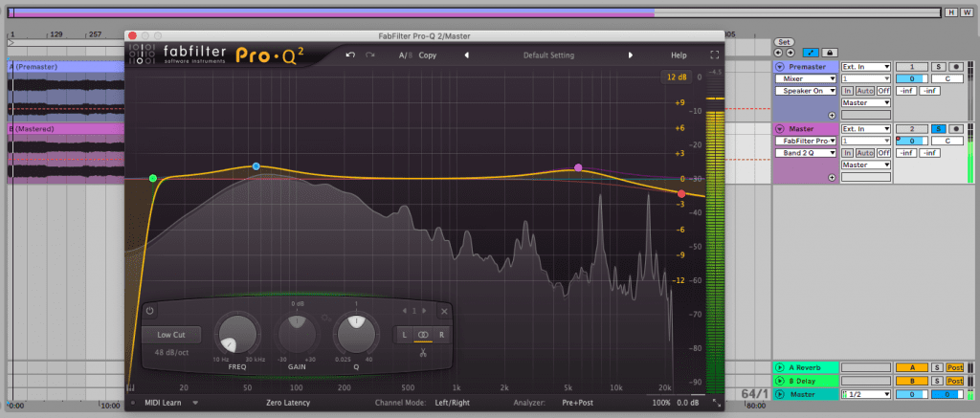Toggle the band power bypass icon

pyautogui.click(x=150, y=311)
